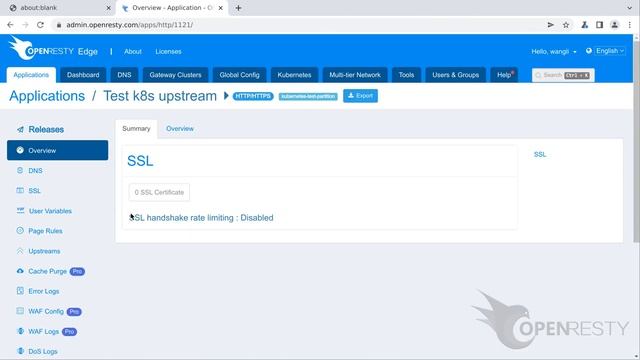The height and width of the screenshot is (360, 640).
Task: Select the Applications nav tab
Action: point(31,75)
